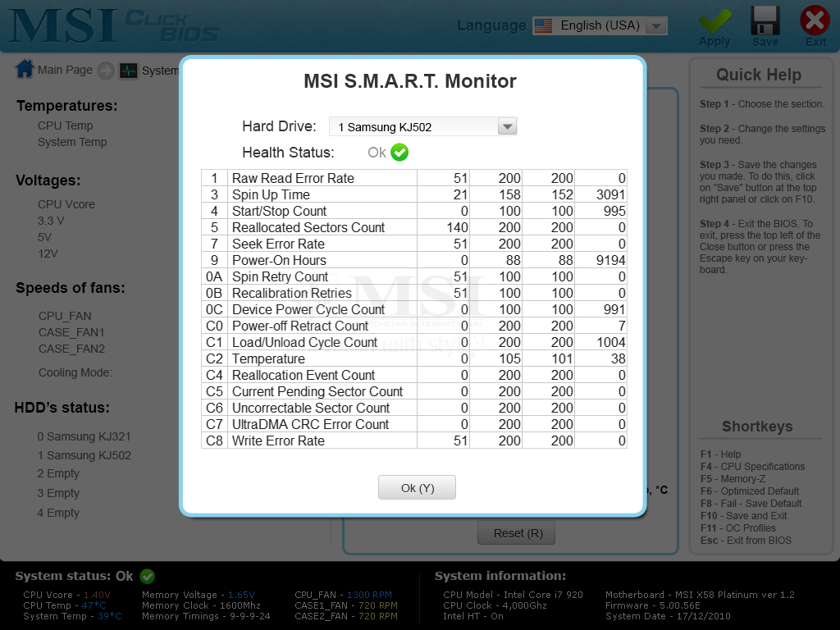Click the Hard Drive field showing Samsung KJ502

pyautogui.click(x=422, y=127)
